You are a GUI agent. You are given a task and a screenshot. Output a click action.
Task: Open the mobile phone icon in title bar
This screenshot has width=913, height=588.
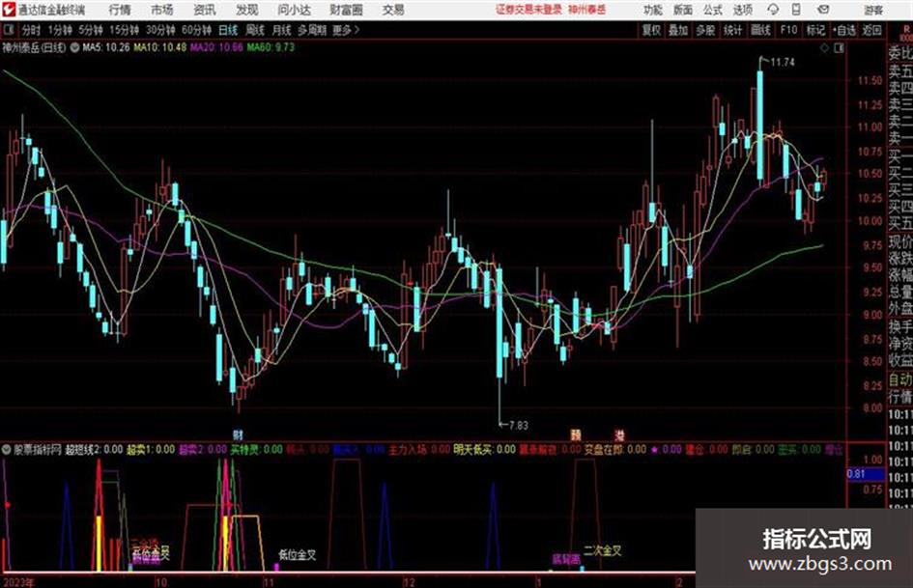[x=796, y=10]
